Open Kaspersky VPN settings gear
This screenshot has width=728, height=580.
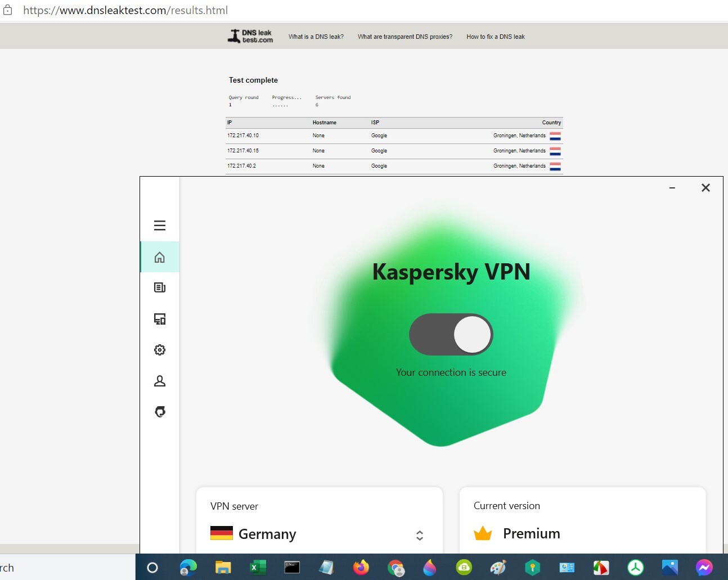coord(160,350)
